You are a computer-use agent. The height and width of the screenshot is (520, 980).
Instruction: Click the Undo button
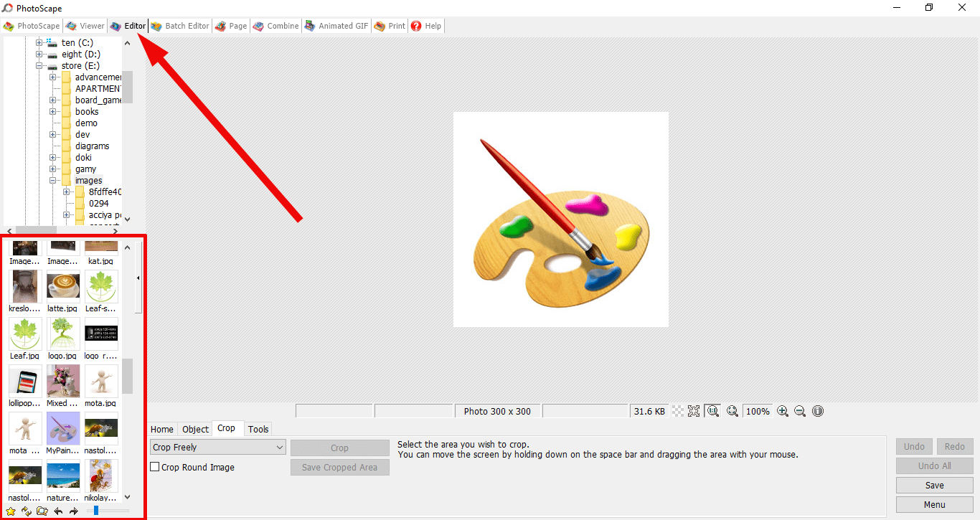914,446
